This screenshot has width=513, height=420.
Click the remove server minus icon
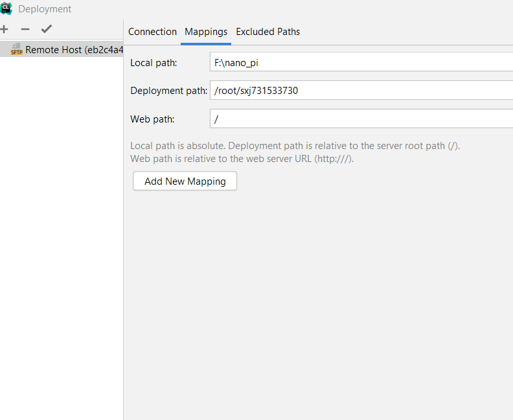tap(25, 29)
